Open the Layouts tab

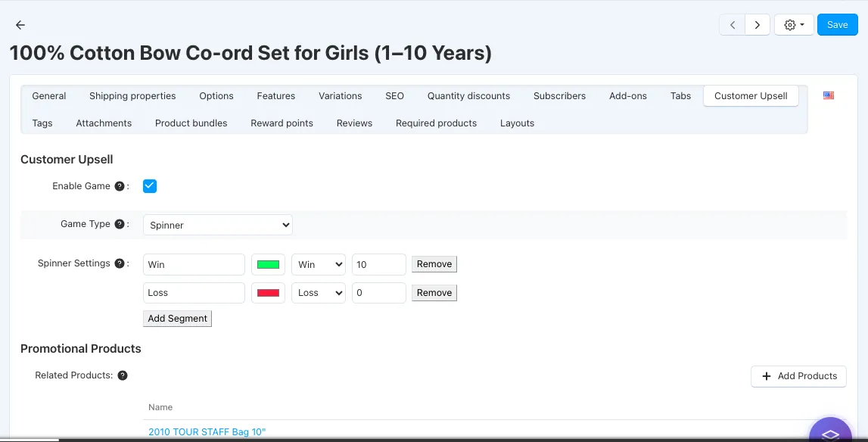(517, 123)
